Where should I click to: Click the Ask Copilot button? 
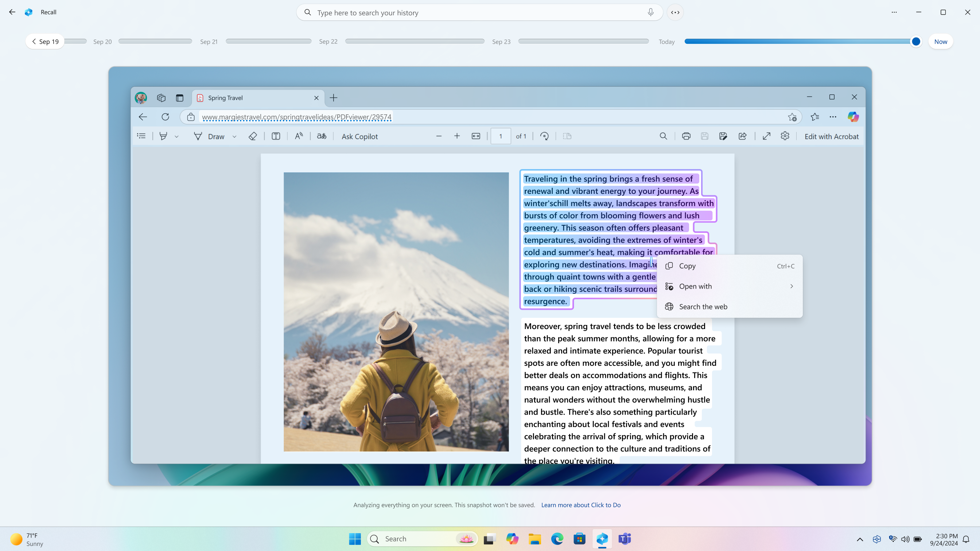click(360, 136)
